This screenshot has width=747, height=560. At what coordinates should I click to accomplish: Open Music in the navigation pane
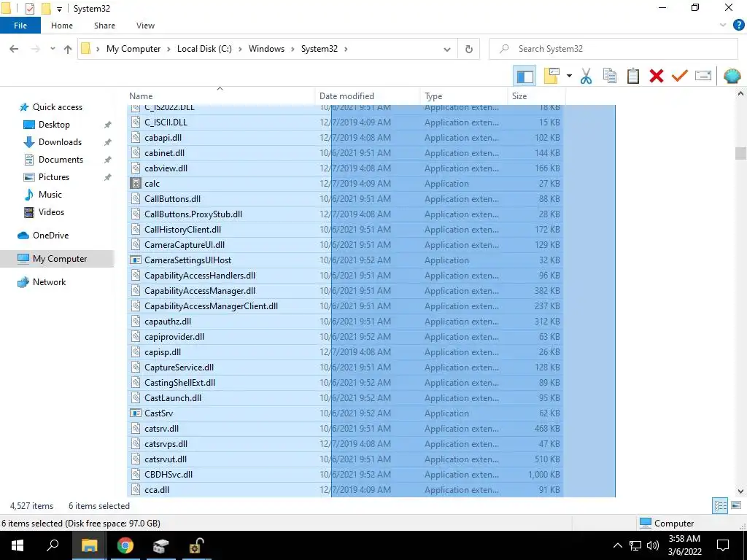[x=50, y=195]
